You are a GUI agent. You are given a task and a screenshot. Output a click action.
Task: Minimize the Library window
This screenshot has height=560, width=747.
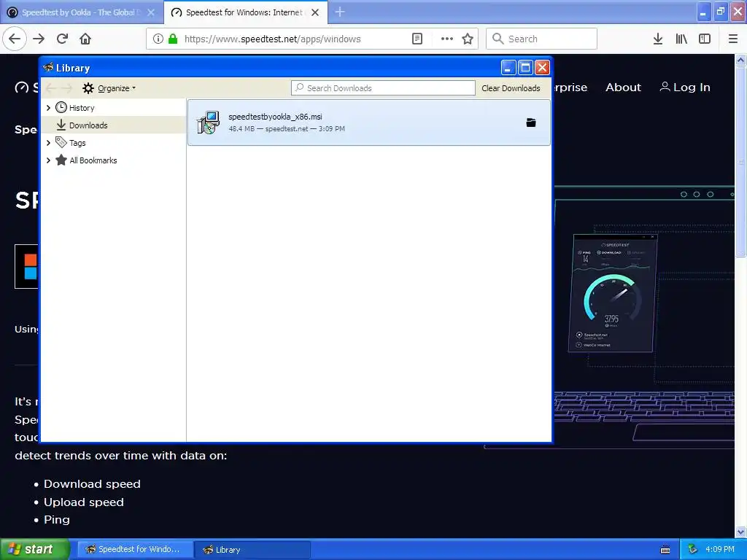pyautogui.click(x=508, y=68)
